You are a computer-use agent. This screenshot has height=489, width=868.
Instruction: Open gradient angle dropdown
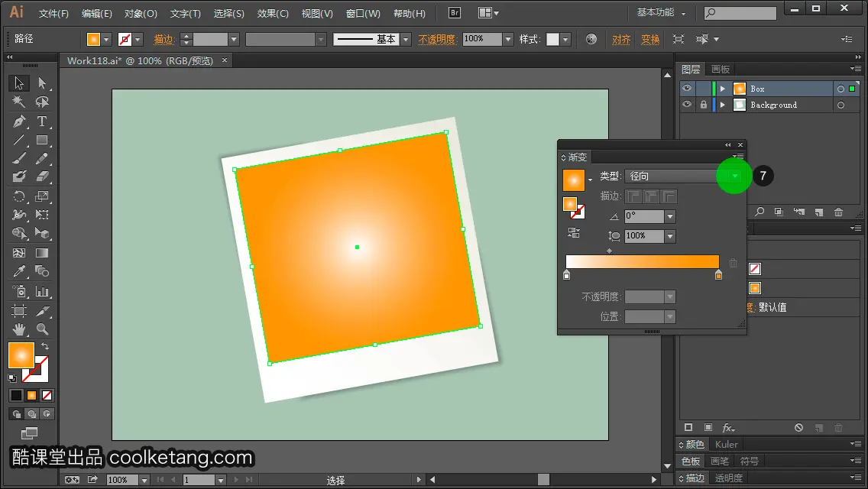(670, 216)
